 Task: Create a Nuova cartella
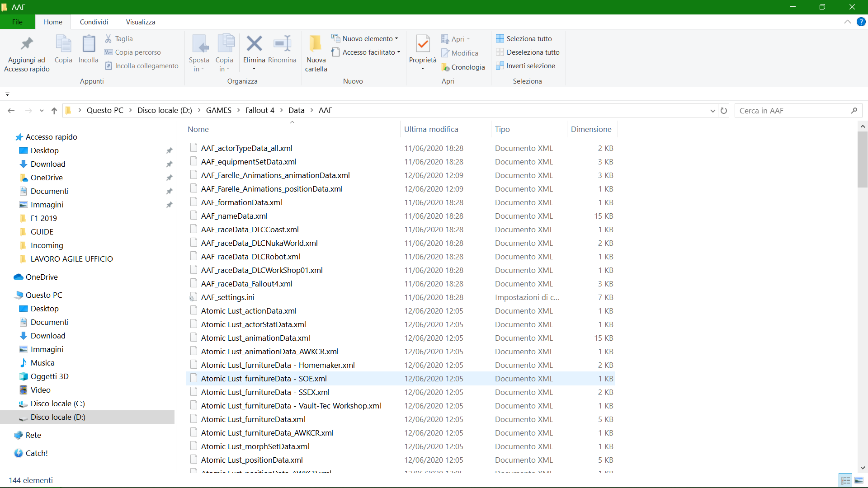pos(316,53)
